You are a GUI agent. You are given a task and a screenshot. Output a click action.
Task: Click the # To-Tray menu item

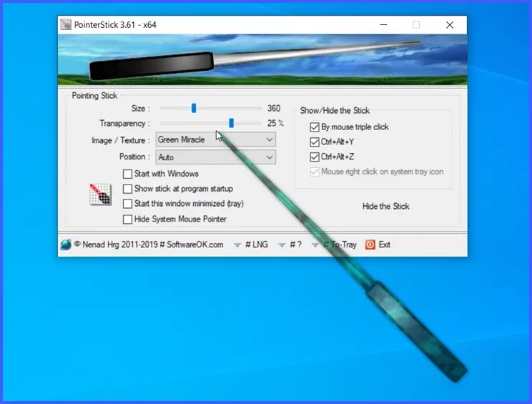tap(340, 245)
